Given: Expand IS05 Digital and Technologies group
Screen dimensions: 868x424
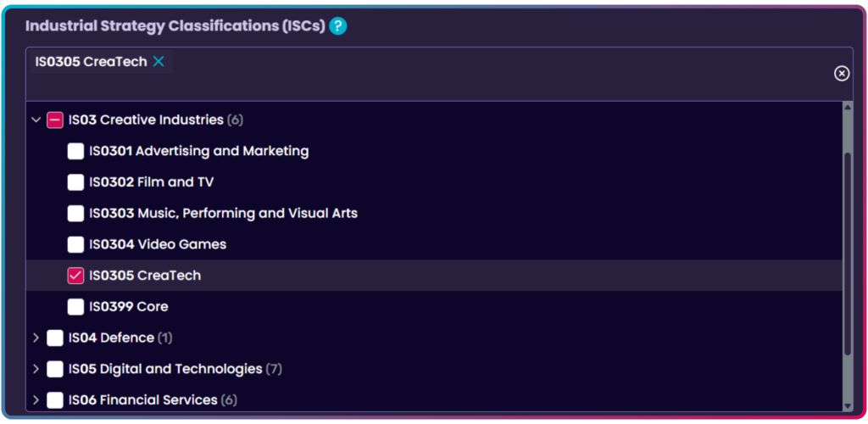Looking at the screenshot, I should coord(36,369).
